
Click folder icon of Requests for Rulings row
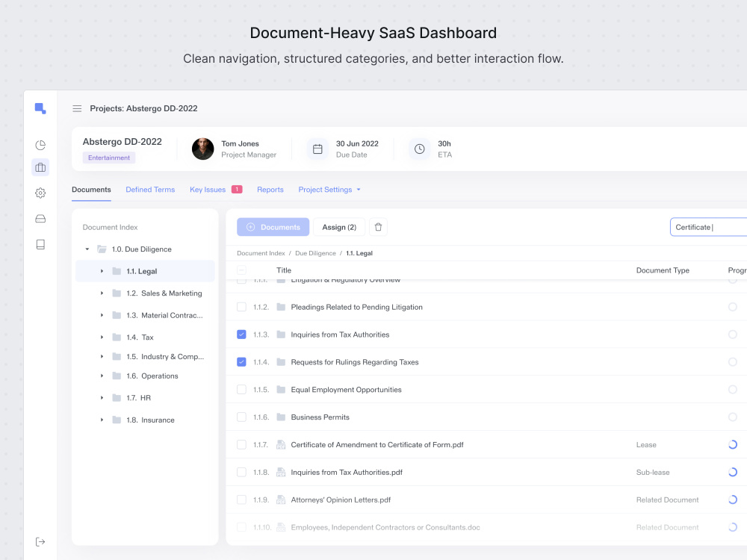click(281, 362)
